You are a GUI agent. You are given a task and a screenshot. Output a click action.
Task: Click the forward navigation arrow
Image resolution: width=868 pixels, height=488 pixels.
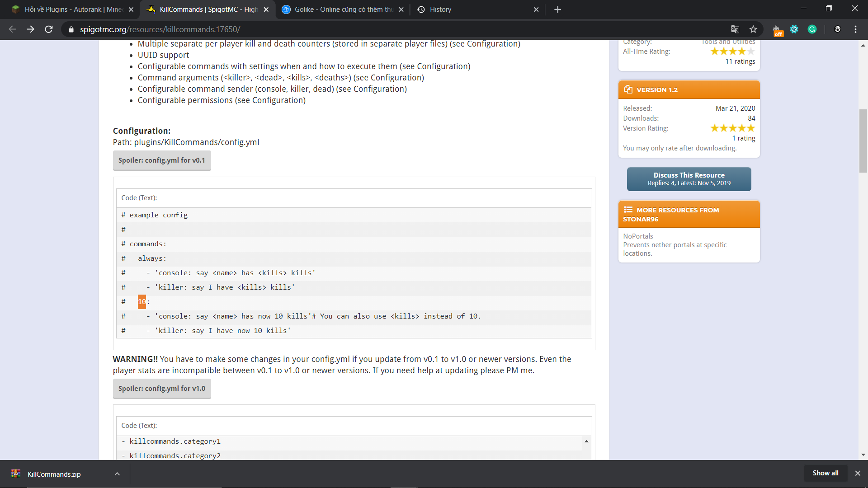pyautogui.click(x=30, y=29)
